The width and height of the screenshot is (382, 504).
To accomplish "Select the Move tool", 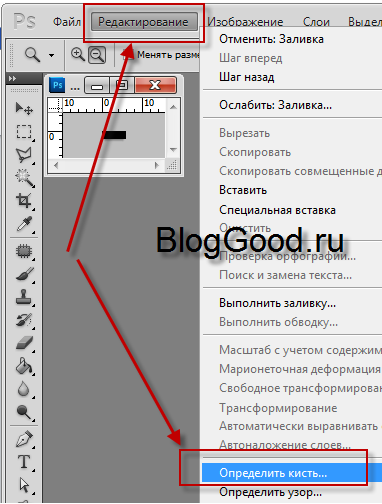I will [24, 108].
